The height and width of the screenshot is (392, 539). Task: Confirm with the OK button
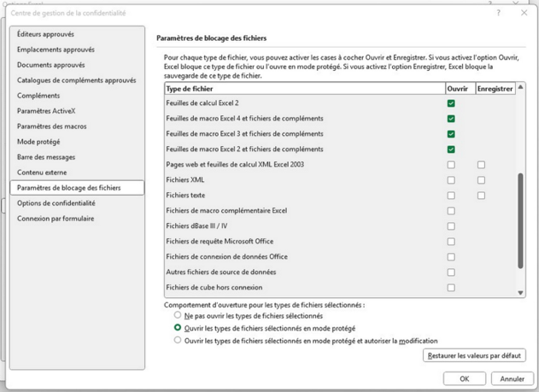465,378
